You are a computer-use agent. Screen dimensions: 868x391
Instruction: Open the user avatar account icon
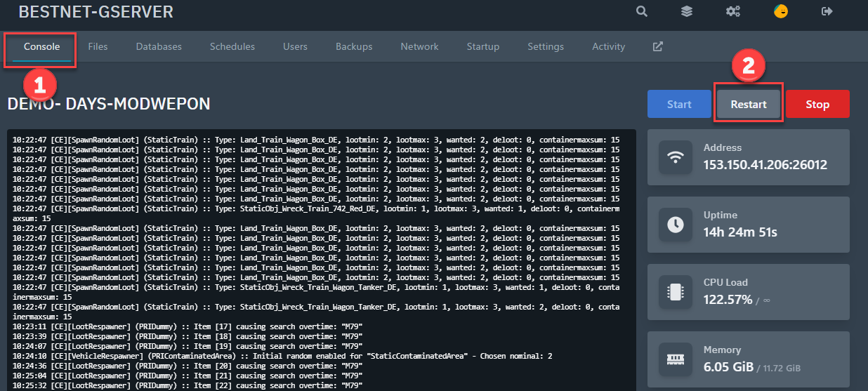[780, 11]
